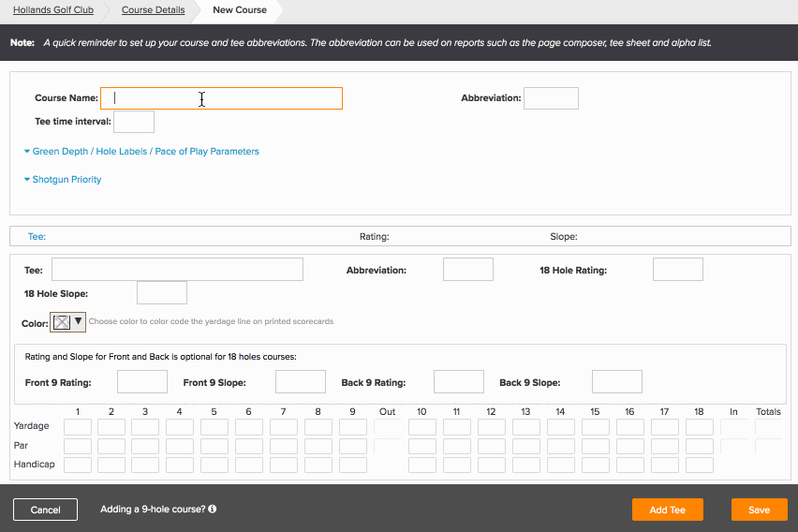The height and width of the screenshot is (532, 798).
Task: Click the Front 9 Slope field
Action: (x=301, y=382)
